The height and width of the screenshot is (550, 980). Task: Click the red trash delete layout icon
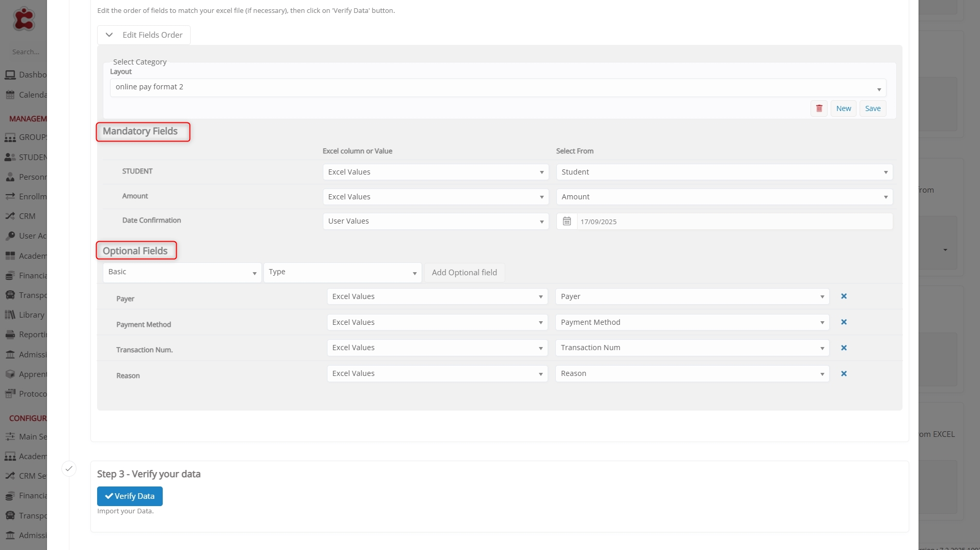819,108
